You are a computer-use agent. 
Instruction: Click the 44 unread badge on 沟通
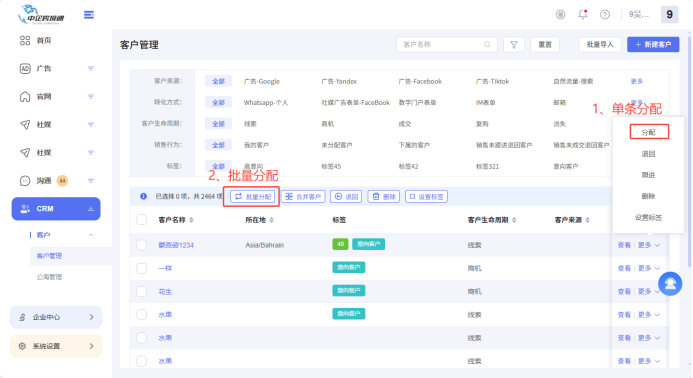[x=62, y=180]
